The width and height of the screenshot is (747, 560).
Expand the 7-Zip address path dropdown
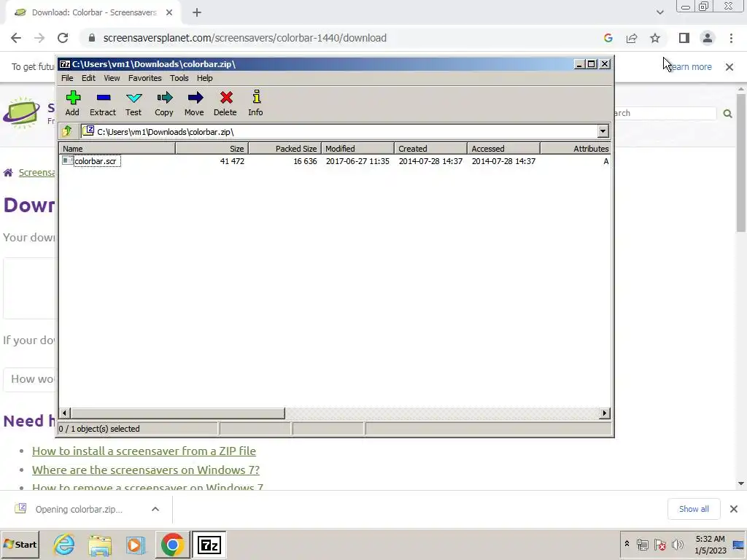point(603,131)
